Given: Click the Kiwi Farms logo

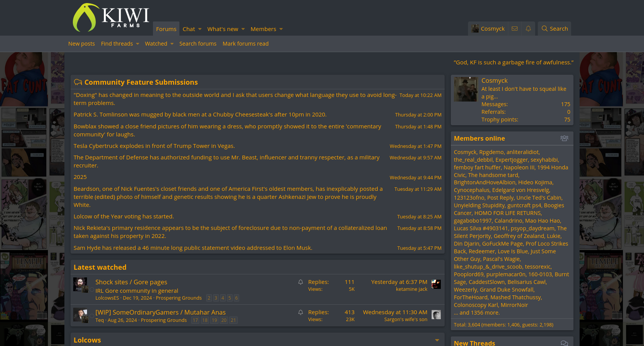Looking at the screenshot, I should pos(111,17).
